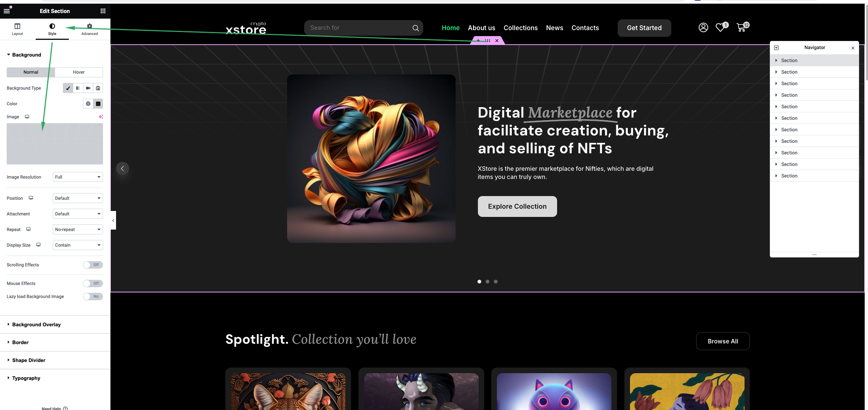Open the user account icon in header
Viewport: 868px width, 410px height.
pyautogui.click(x=703, y=28)
